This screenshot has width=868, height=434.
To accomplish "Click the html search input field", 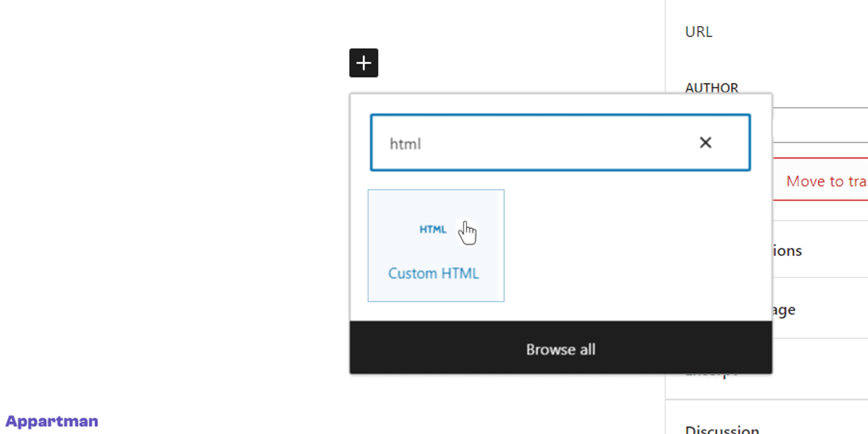I will coord(560,143).
